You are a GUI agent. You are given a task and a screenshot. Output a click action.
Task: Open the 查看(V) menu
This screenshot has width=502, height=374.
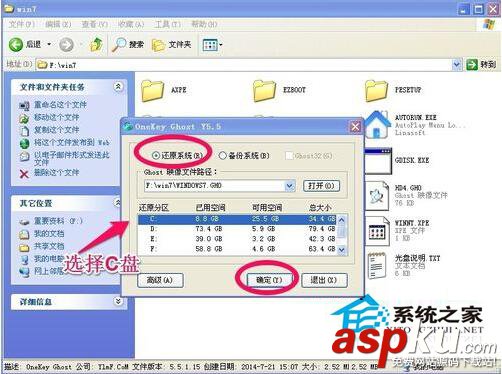coord(95,24)
